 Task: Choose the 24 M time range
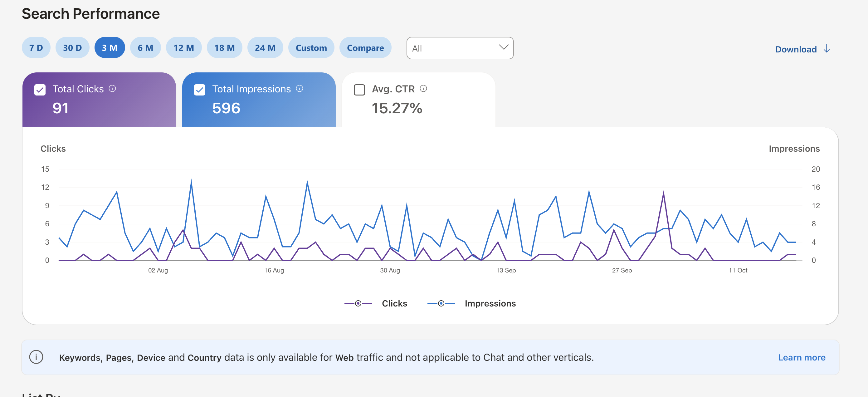click(x=265, y=47)
